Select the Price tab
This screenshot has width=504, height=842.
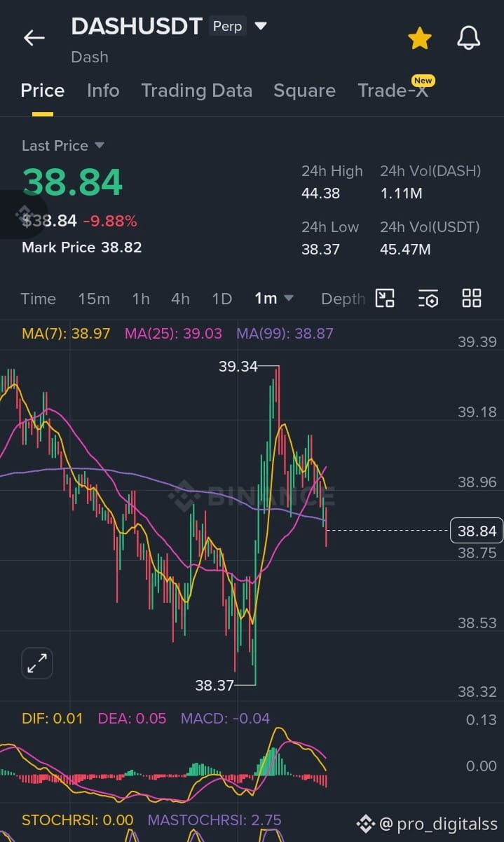coord(43,90)
